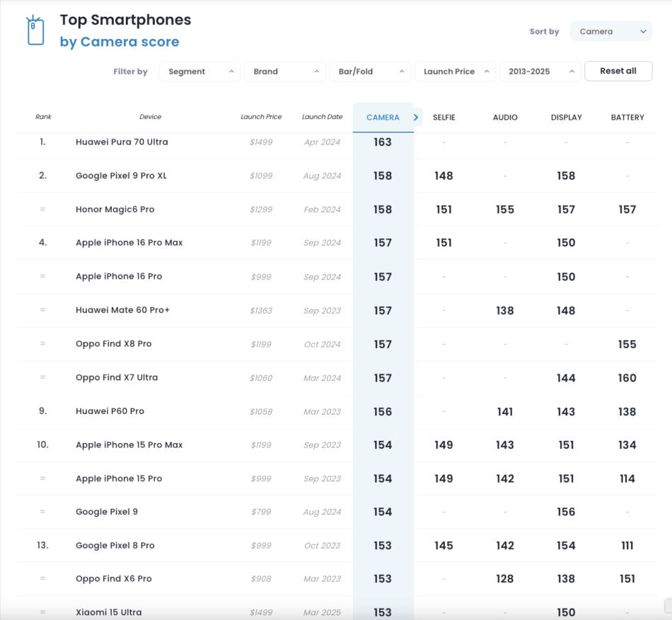
Task: Open the Apple iPhone 16 Pro entry
Action: 119,277
